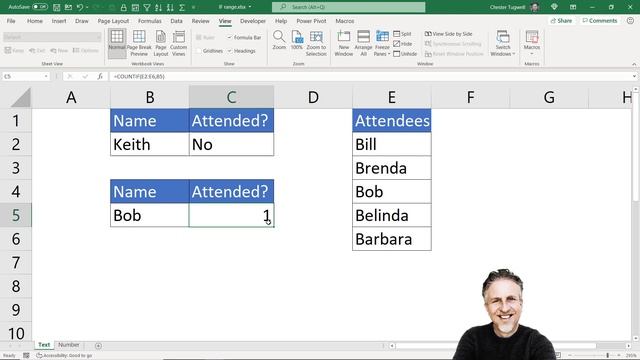Viewport: 640px width, 360px height.
Task: Set zoom to 100%
Action: pos(297,40)
